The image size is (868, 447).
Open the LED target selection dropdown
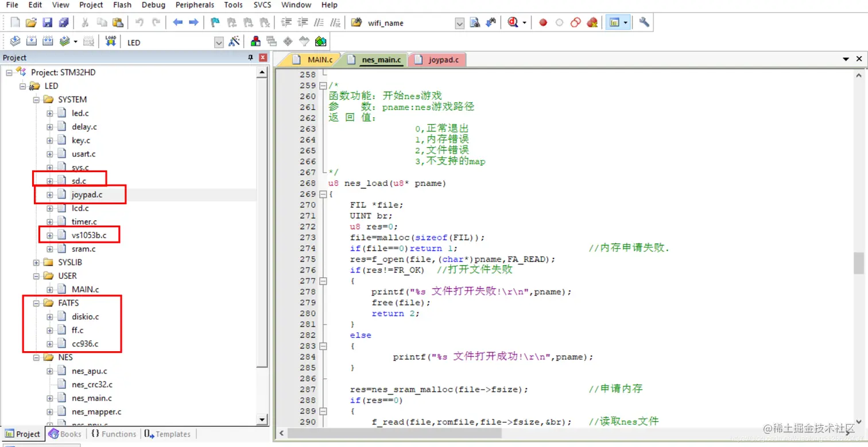coord(219,42)
